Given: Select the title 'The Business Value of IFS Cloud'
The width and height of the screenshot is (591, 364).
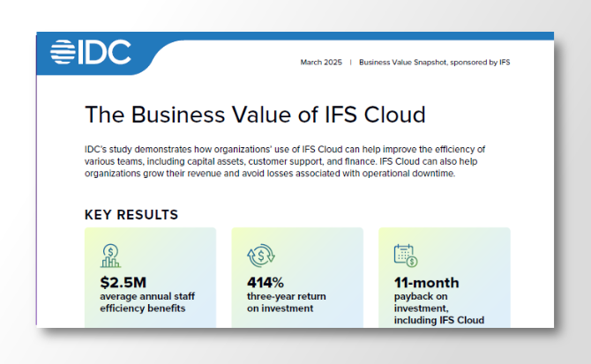Looking at the screenshot, I should (x=255, y=115).
